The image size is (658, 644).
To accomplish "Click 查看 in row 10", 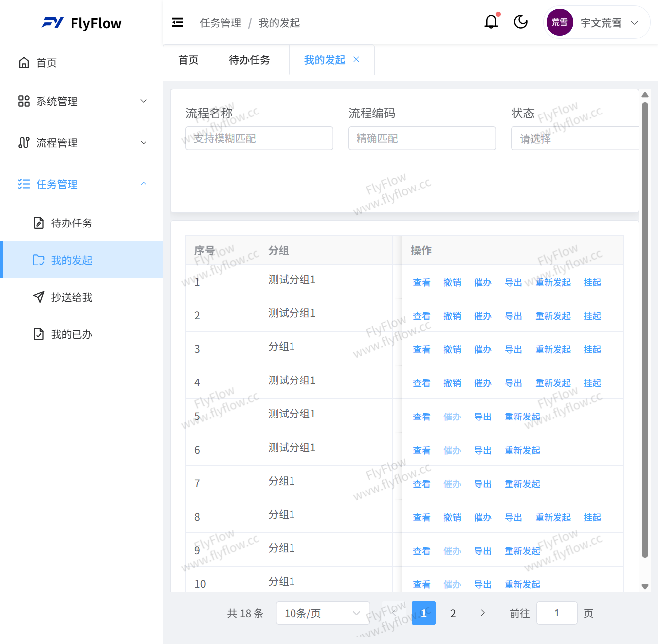I will click(x=422, y=584).
